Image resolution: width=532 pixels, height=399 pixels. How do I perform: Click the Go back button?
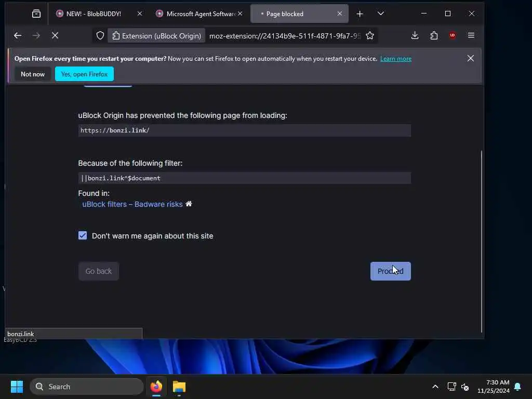point(98,271)
